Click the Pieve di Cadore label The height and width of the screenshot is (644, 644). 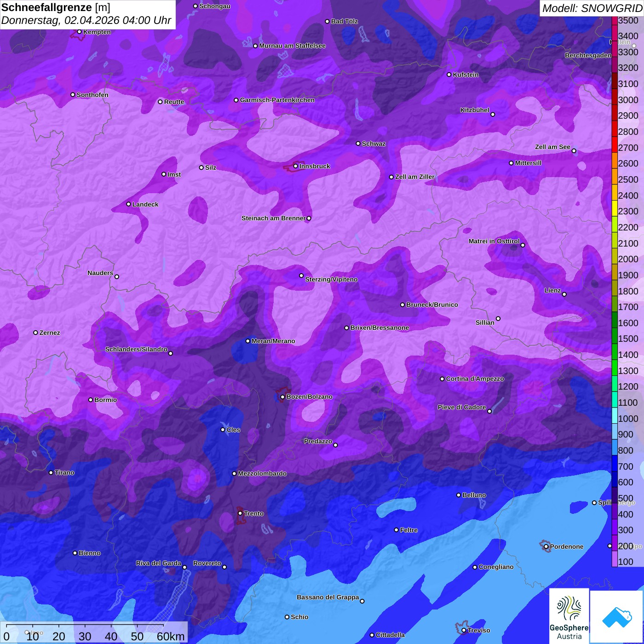462,407
